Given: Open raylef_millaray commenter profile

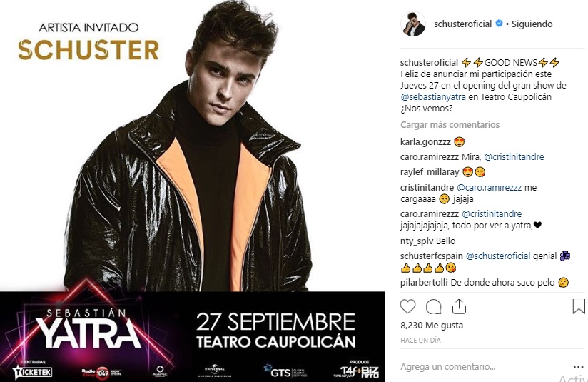Looking at the screenshot, I should (430, 172).
